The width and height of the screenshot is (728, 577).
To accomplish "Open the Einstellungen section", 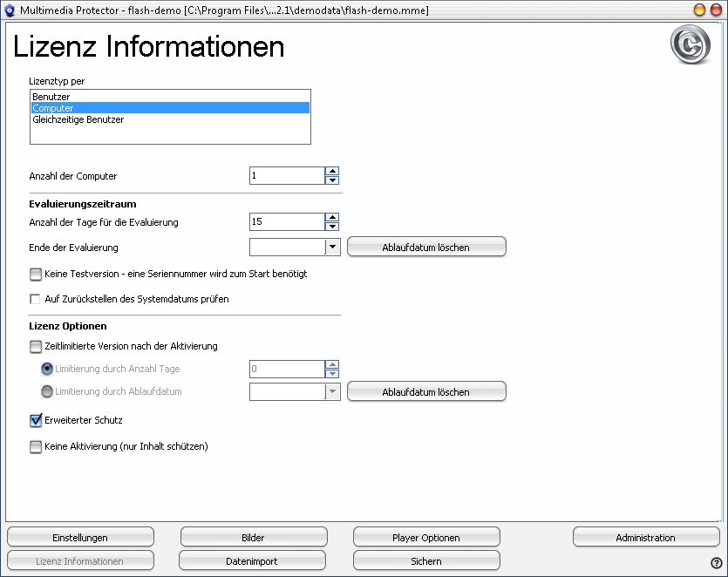I will tap(80, 538).
